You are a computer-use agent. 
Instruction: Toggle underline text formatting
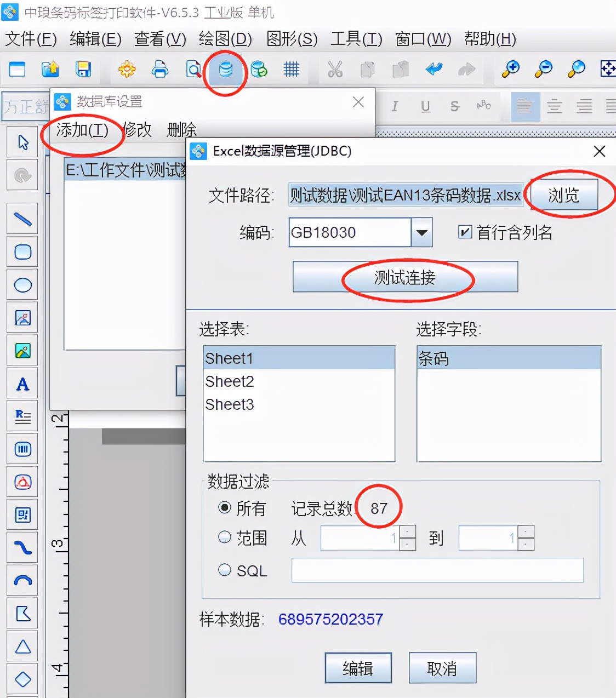[x=425, y=106]
